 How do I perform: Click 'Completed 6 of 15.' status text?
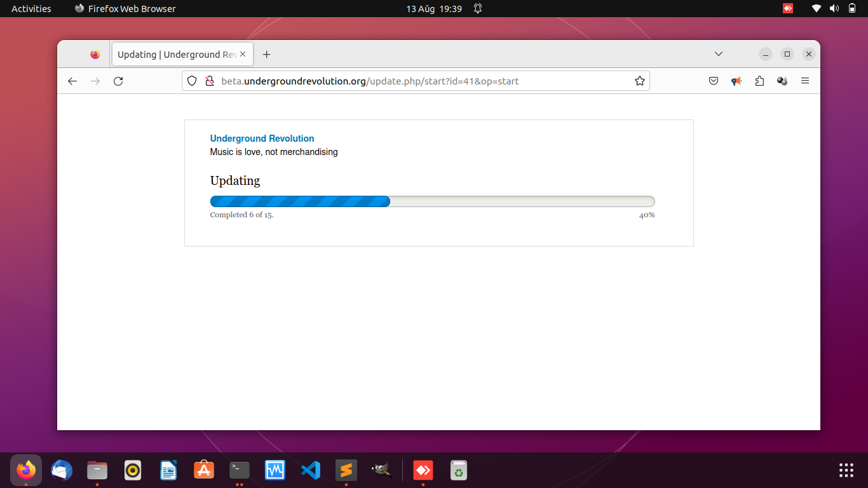[241, 215]
